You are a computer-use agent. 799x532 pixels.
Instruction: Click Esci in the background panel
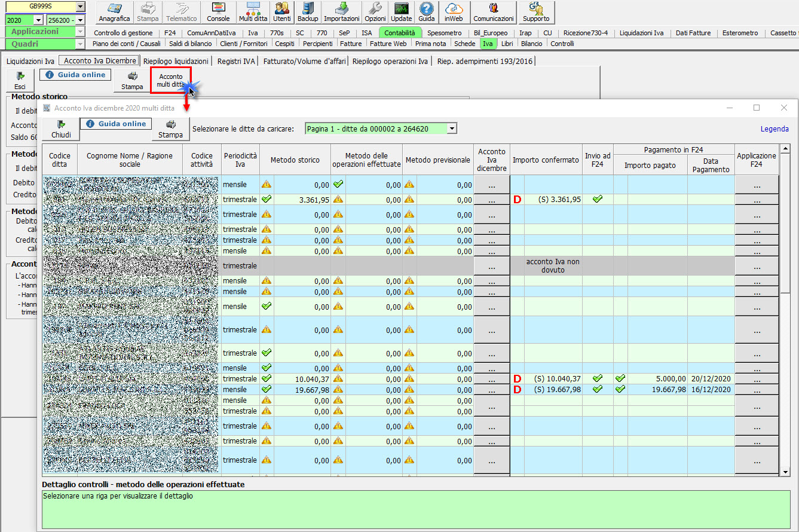click(x=20, y=81)
